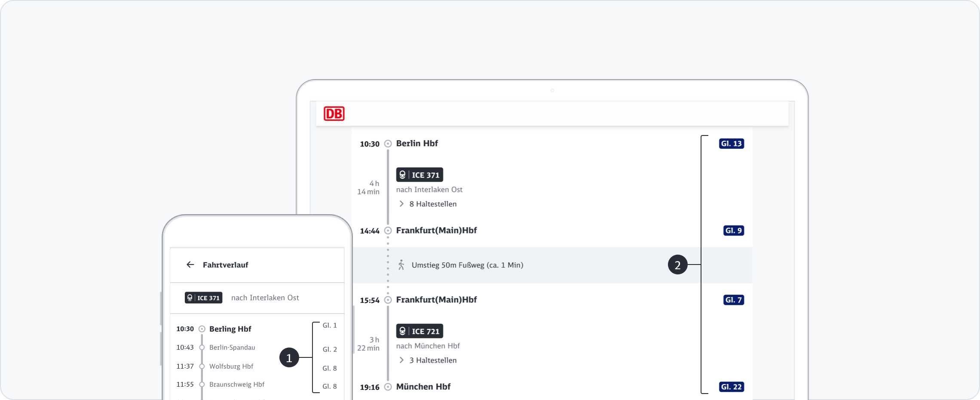This screenshot has width=980, height=400.
Task: Click the DB logo in the header
Action: coord(334,114)
